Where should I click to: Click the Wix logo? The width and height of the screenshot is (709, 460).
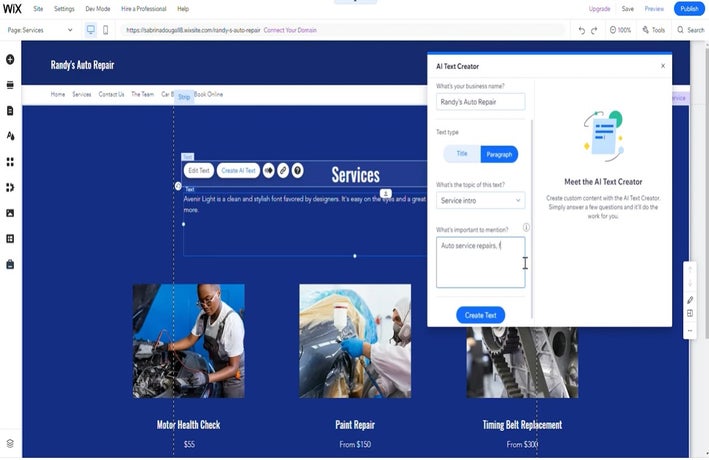pyautogui.click(x=12, y=9)
